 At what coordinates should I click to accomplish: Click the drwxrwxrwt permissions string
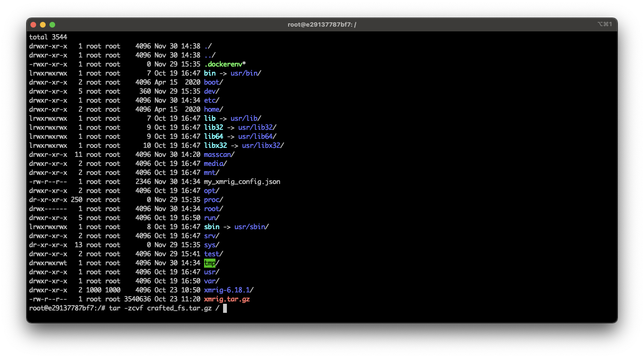(48, 263)
